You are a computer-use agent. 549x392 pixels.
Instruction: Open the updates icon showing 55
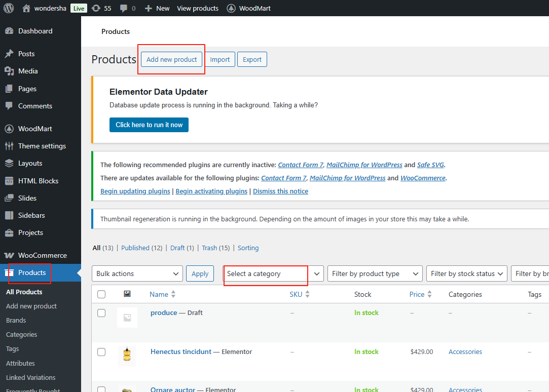[x=96, y=8]
